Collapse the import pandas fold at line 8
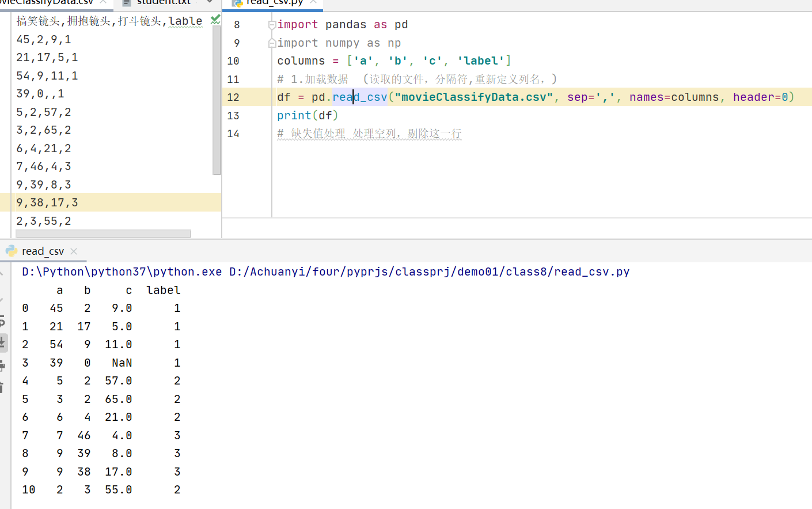The image size is (812, 509). (271, 24)
